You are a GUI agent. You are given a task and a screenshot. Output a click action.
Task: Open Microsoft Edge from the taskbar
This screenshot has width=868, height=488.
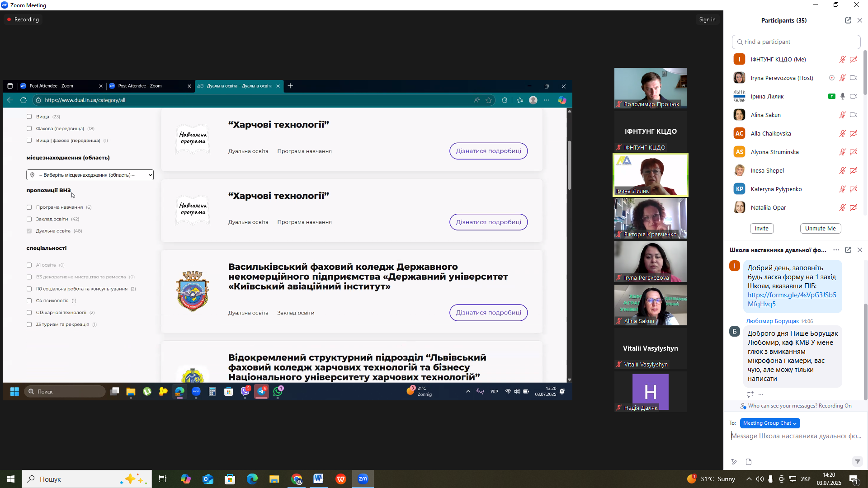[x=252, y=479]
